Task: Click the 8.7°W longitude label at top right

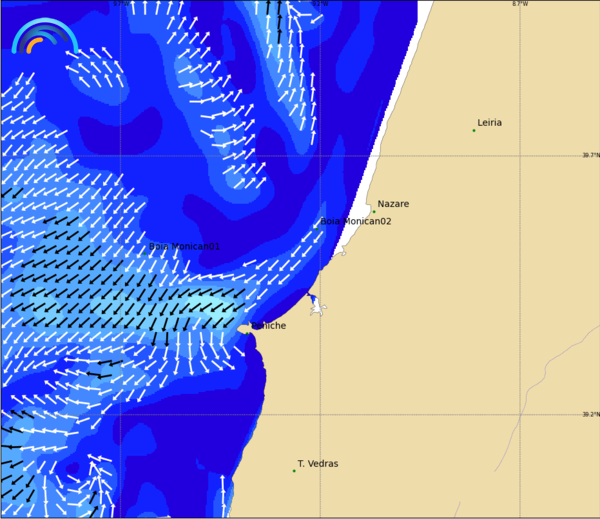Action: point(519,4)
